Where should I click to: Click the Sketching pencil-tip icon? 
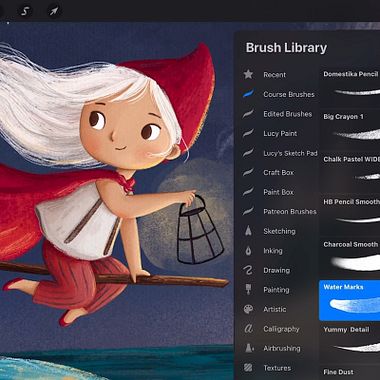tap(248, 231)
